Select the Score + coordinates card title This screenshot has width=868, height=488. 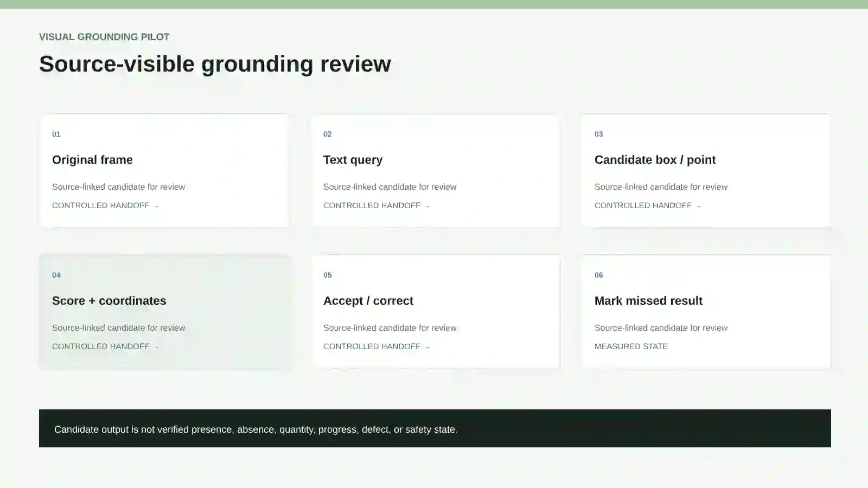(109, 301)
